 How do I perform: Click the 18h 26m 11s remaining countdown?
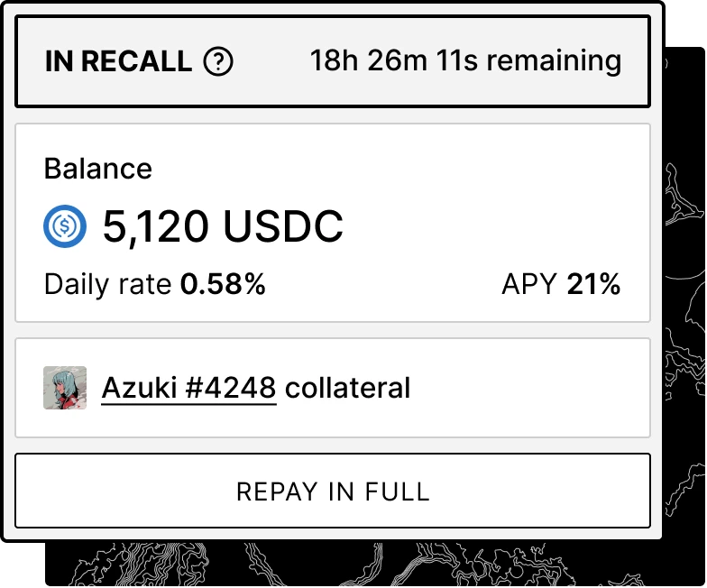[465, 61]
